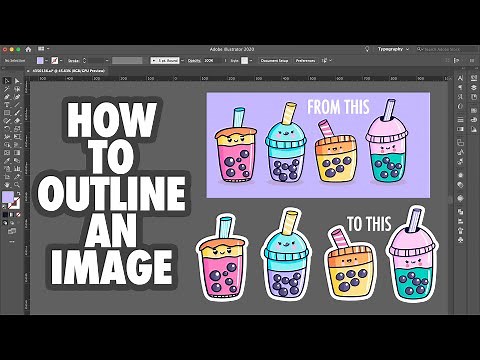The image size is (480, 360).
Task: Swap fill and stroke arrow
Action: tap(19, 194)
